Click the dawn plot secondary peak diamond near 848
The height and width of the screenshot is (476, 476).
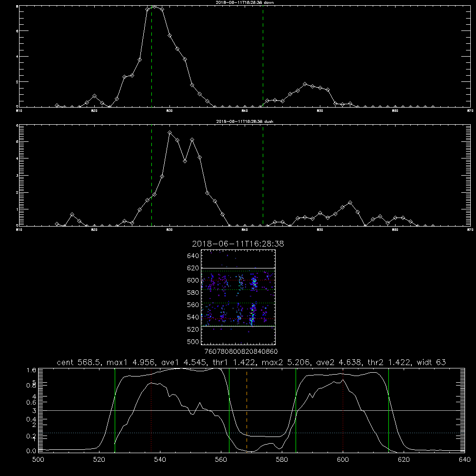point(305,84)
